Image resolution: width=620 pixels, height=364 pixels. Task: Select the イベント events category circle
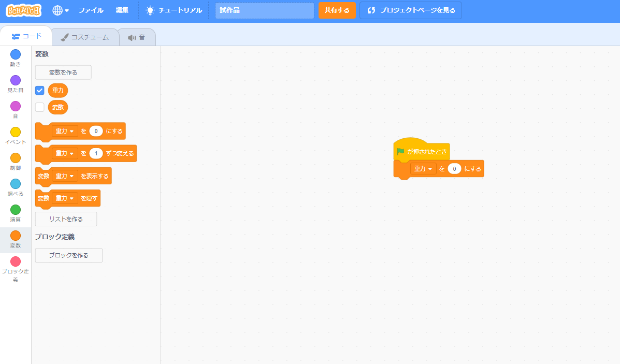pyautogui.click(x=16, y=132)
